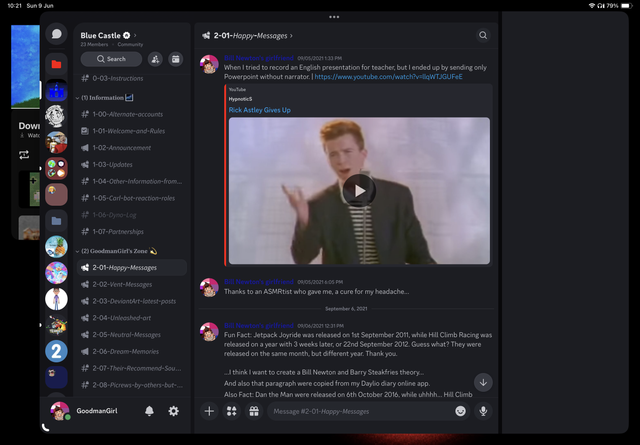
Task: Select the standing character server icon
Action: [56, 299]
